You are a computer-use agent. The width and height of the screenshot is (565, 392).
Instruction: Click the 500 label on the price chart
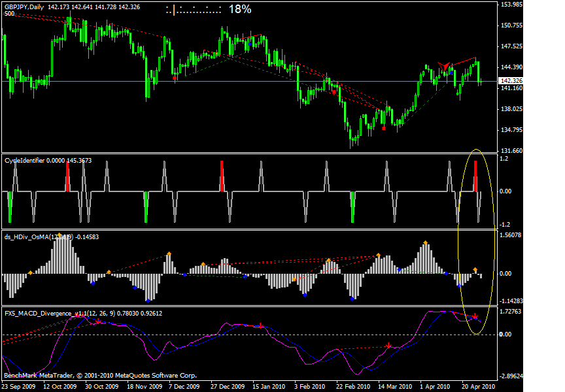click(x=9, y=14)
